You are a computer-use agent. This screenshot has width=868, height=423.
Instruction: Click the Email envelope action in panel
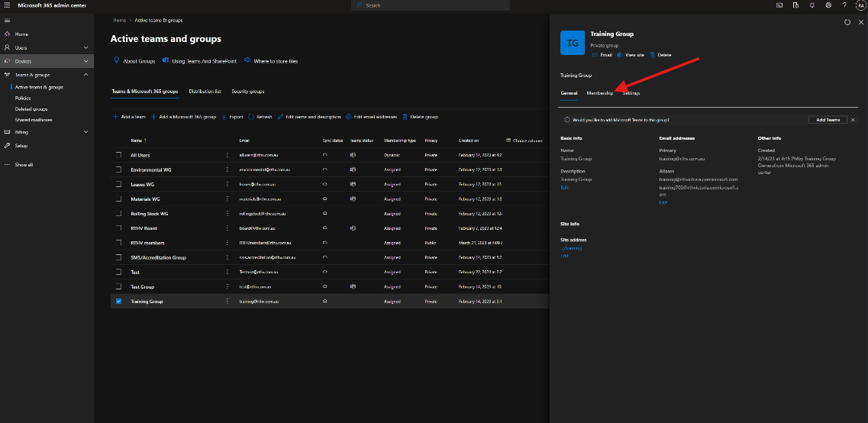(602, 55)
